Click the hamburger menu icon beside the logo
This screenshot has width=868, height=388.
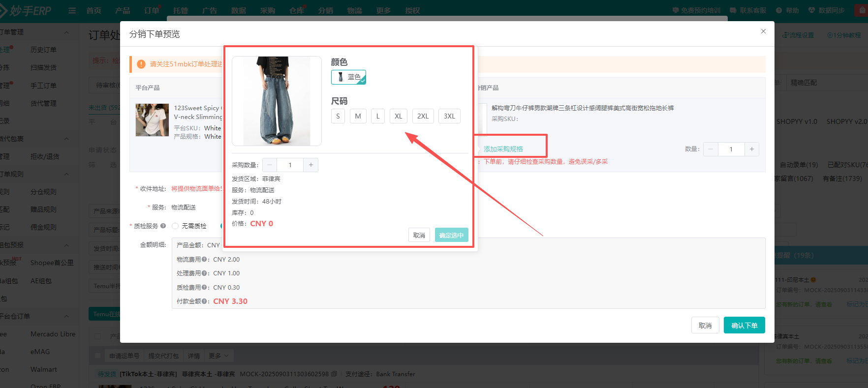pos(72,10)
